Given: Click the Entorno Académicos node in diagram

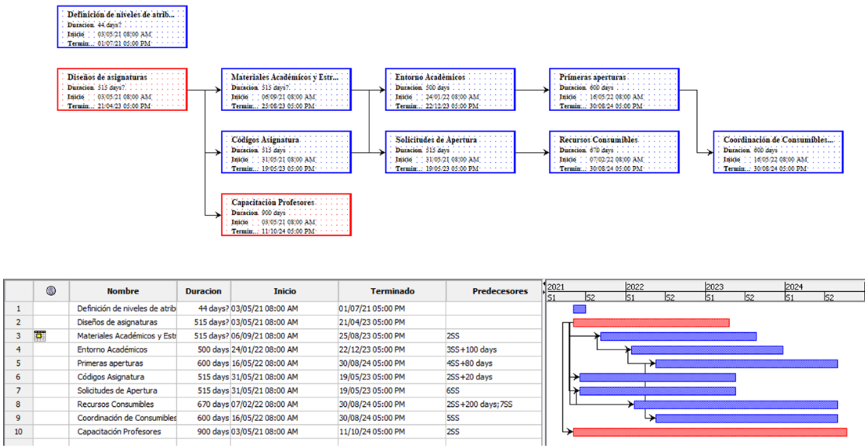Looking at the screenshot, I should [450, 90].
